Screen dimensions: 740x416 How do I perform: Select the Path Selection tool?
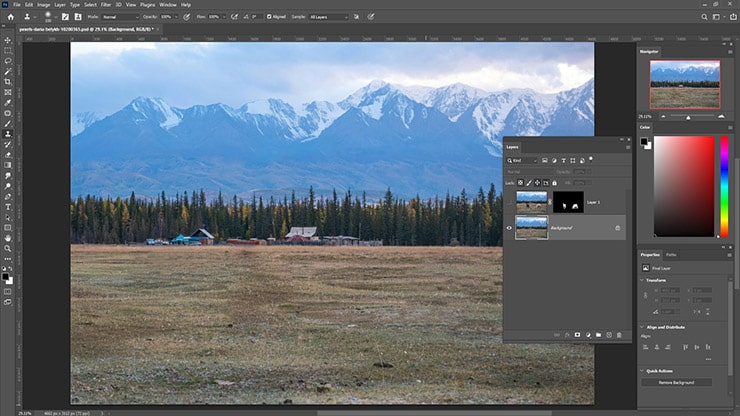(x=8, y=217)
